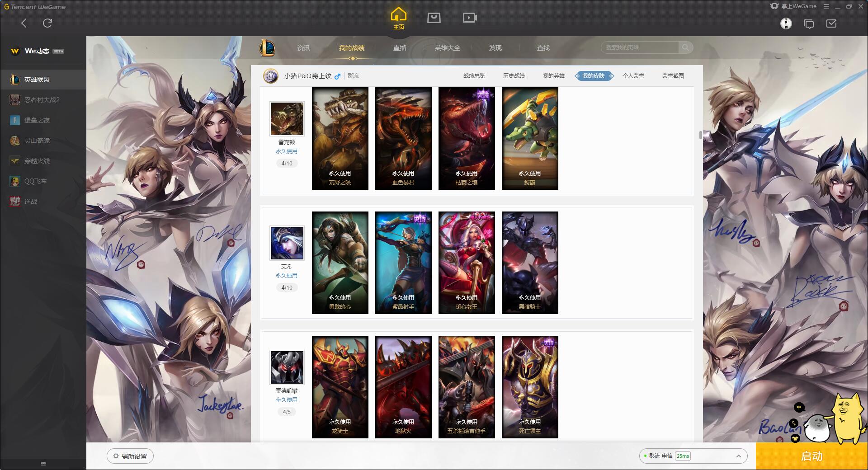
Task: Click the 搜索我的英雄 search field
Action: [x=640, y=47]
